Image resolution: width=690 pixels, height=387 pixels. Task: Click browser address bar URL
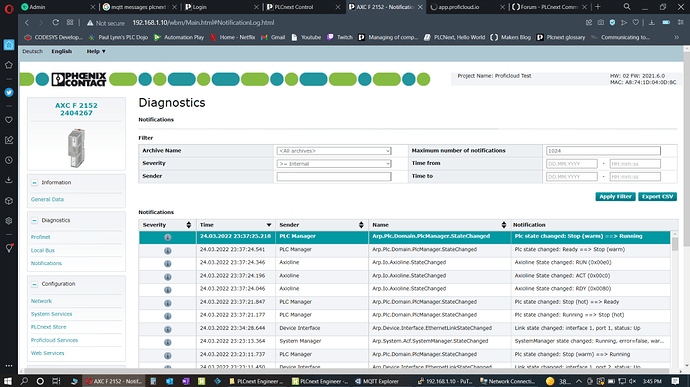coord(203,22)
